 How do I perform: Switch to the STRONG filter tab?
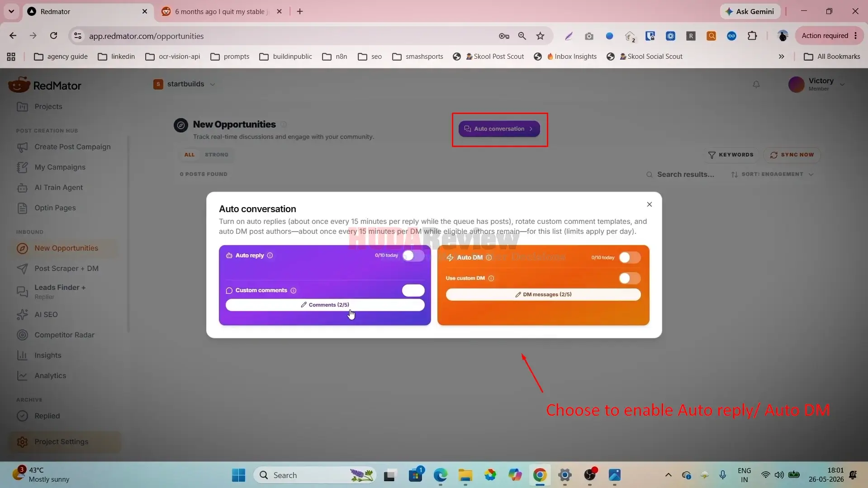point(217,155)
